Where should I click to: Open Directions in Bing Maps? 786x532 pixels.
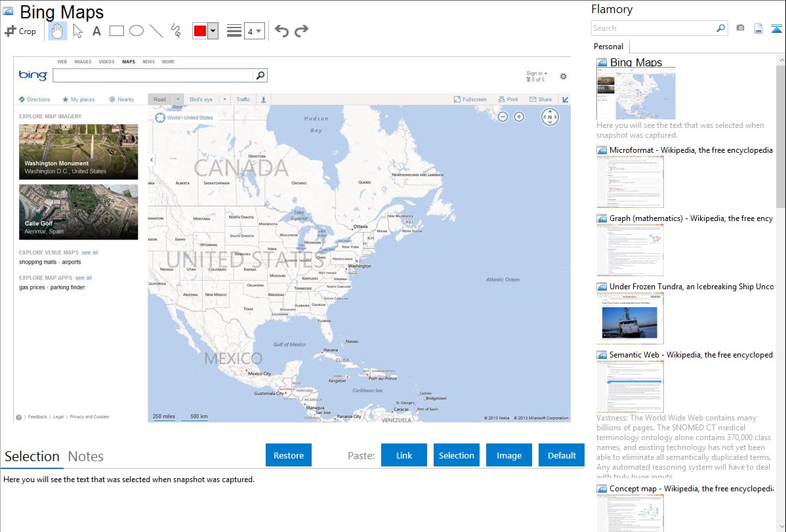[35, 99]
